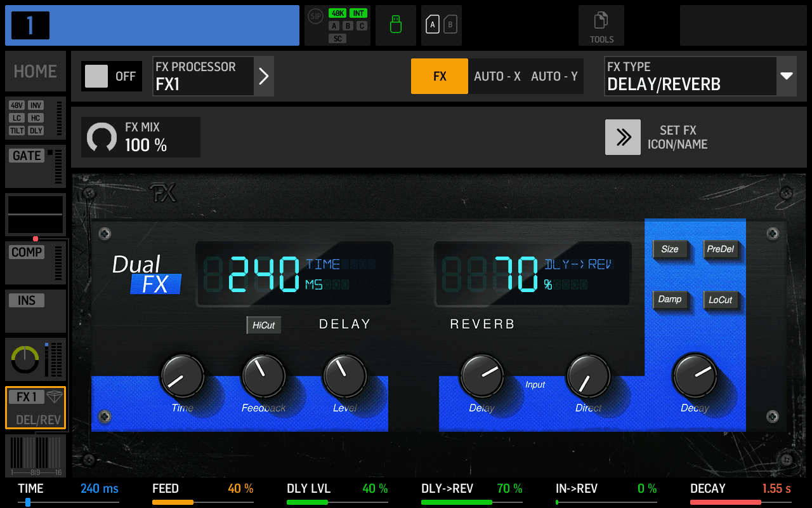Click the DECAY slider at bottom
The width and height of the screenshot is (812, 508).
point(740,502)
